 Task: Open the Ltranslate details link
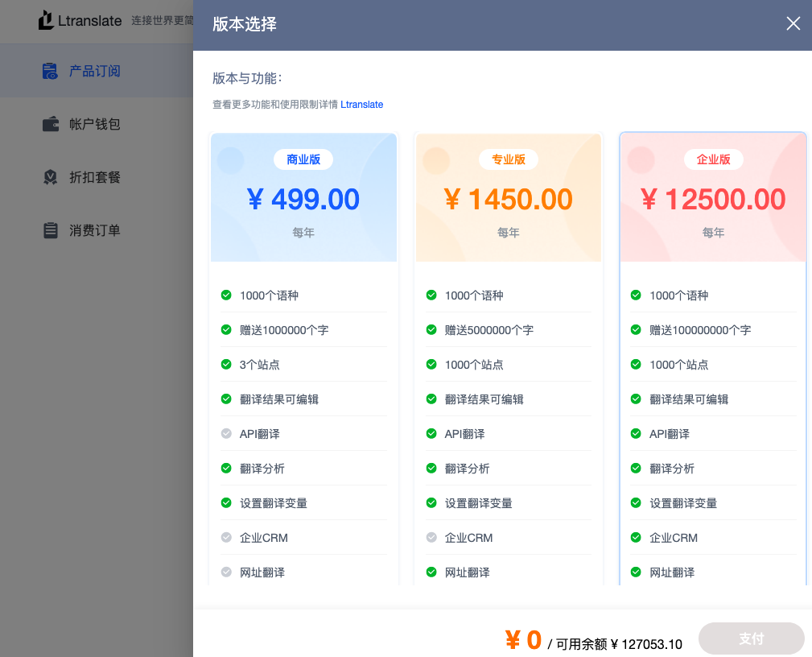pos(361,105)
